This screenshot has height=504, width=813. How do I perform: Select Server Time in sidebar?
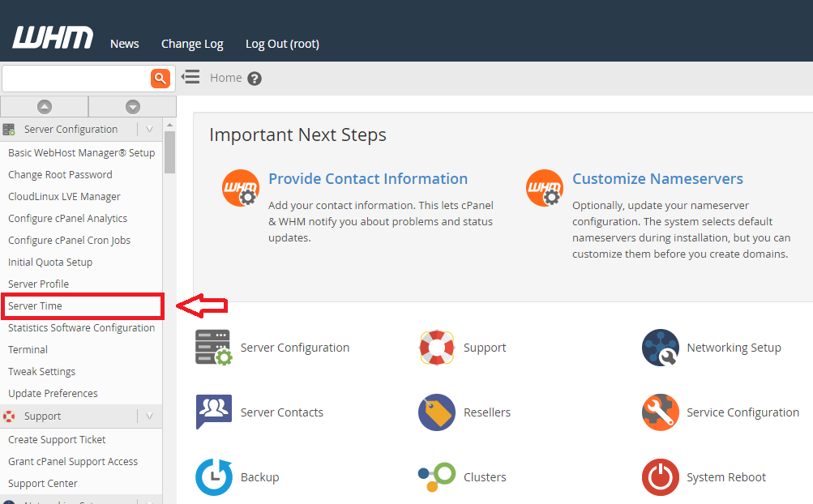[35, 306]
